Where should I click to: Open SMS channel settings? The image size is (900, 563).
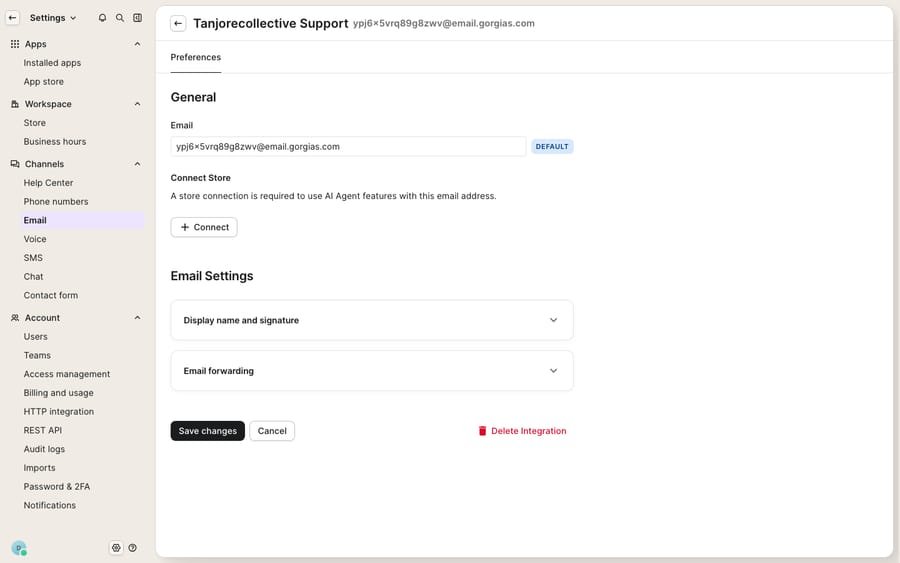pyautogui.click(x=33, y=258)
